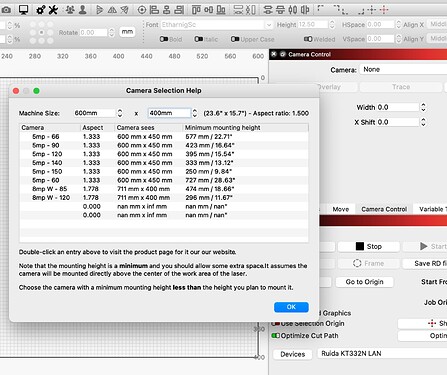447x375 pixels.
Task: Click the X Shift stepper arrows
Action: click(x=423, y=122)
